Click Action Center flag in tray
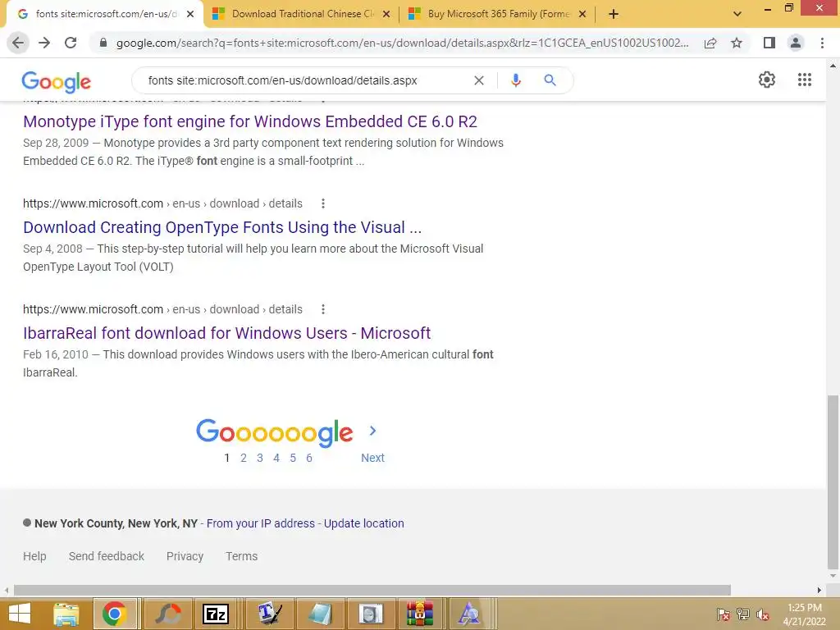This screenshot has width=840, height=630. coord(724,614)
